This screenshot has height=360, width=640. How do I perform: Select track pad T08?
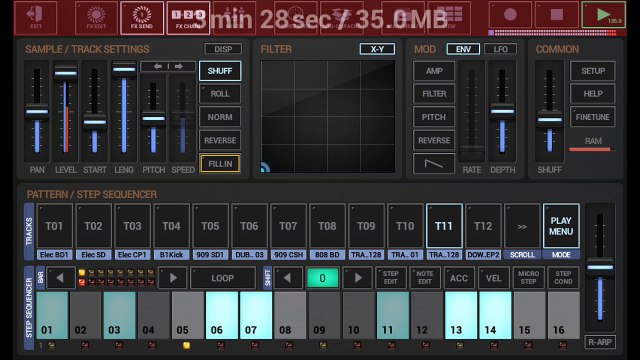(x=327, y=226)
